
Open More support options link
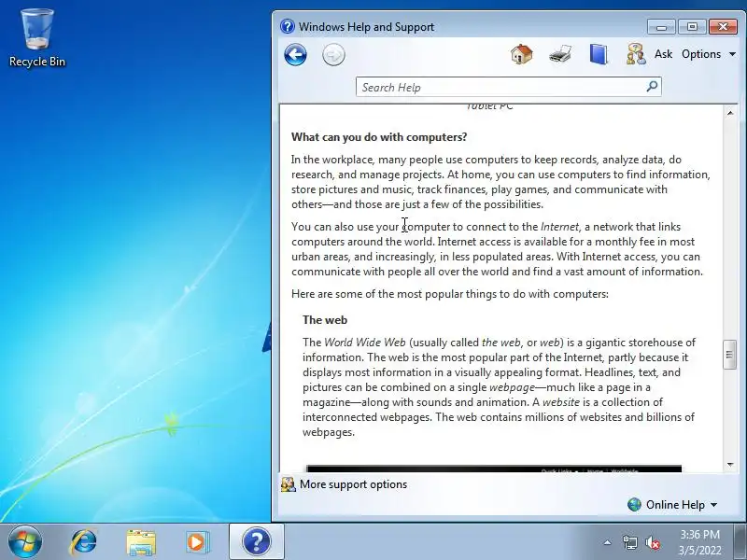353,484
